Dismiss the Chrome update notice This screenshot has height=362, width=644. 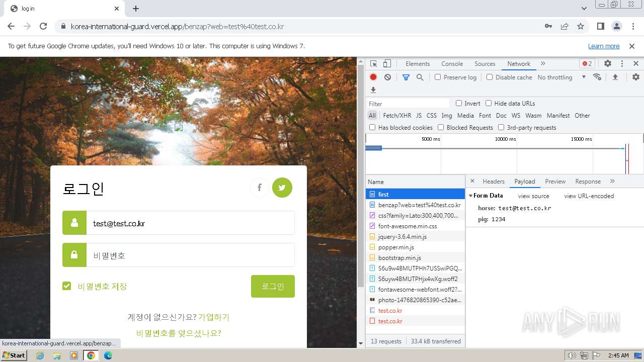point(632,46)
